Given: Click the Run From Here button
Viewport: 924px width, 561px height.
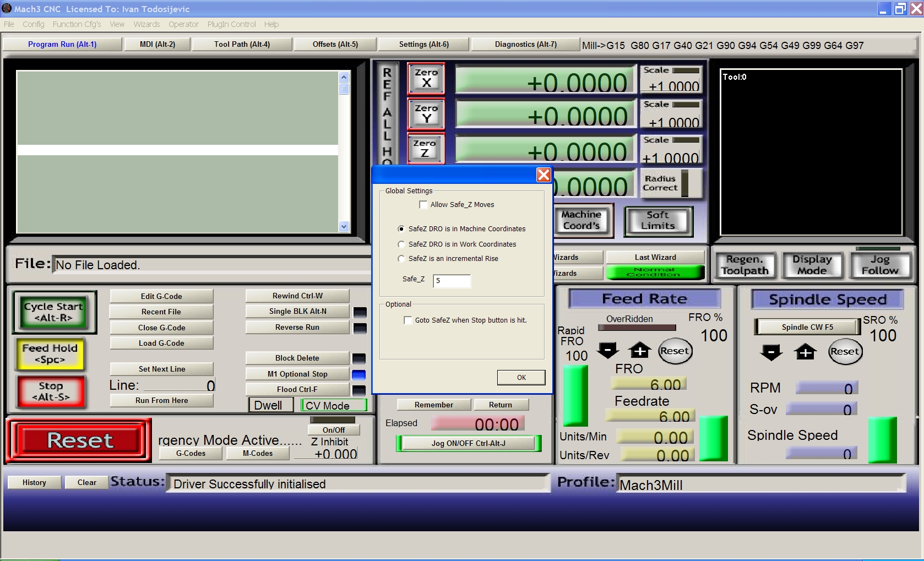Looking at the screenshot, I should pos(162,401).
